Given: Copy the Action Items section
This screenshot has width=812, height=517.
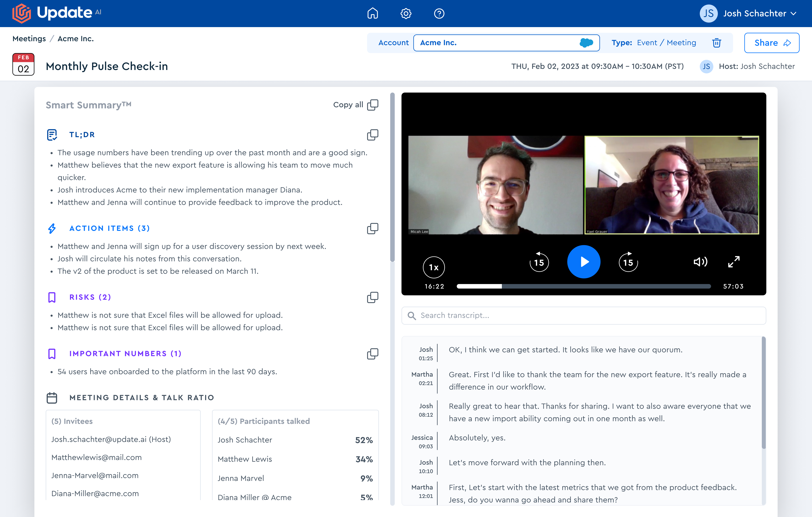Looking at the screenshot, I should pyautogui.click(x=372, y=228).
